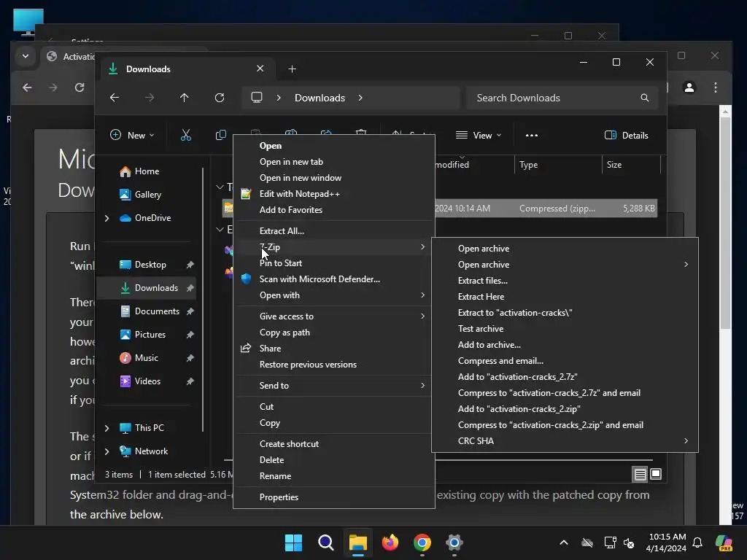747x560 pixels.
Task: Click the search magnifier in Search Downloads
Action: pyautogui.click(x=645, y=98)
